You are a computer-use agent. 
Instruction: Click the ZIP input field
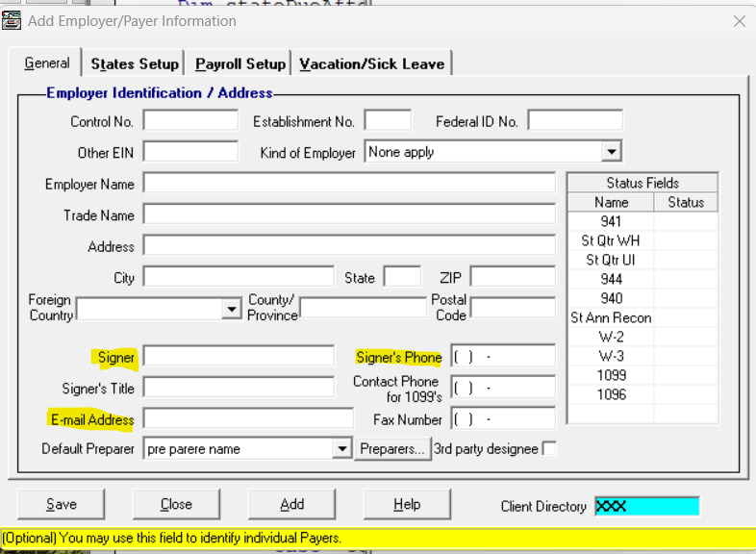click(513, 277)
